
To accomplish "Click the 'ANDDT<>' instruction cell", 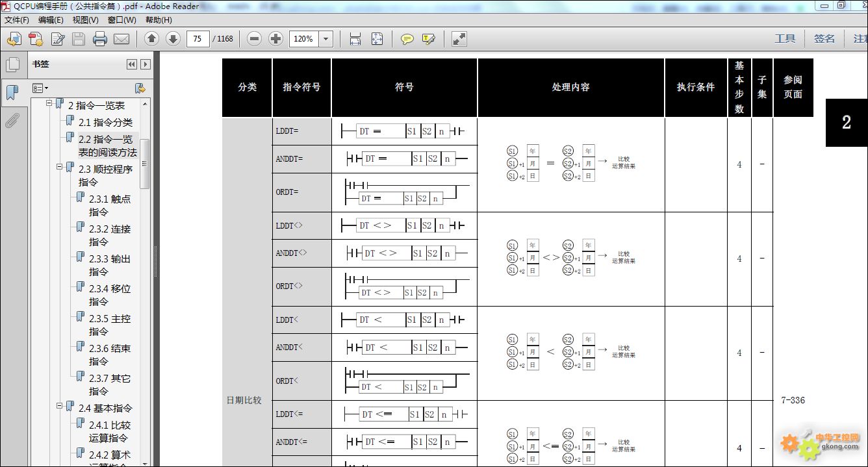I will point(301,253).
